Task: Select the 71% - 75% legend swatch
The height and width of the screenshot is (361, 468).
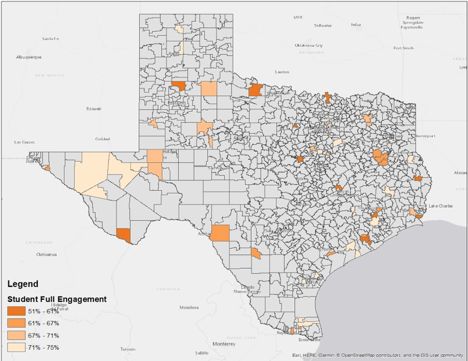Action: tap(16, 347)
